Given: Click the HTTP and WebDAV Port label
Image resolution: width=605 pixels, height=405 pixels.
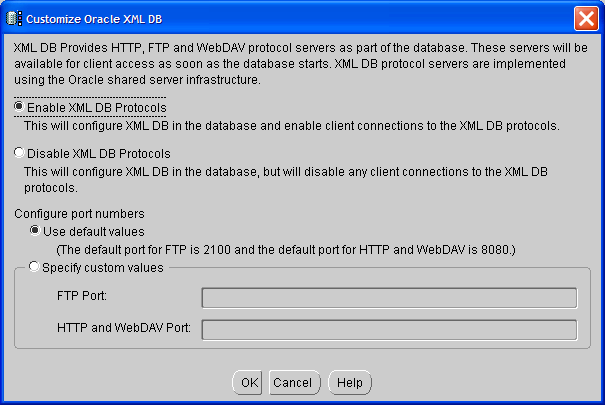Looking at the screenshot, I should tap(127, 329).
